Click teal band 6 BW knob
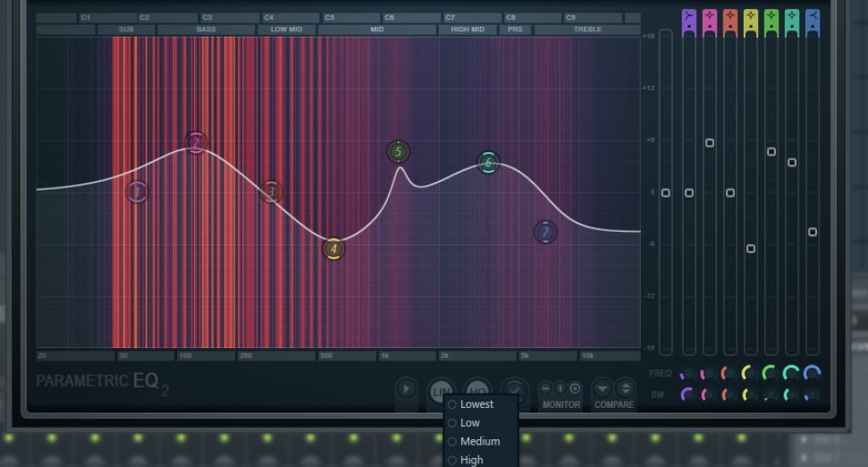 (x=792, y=395)
